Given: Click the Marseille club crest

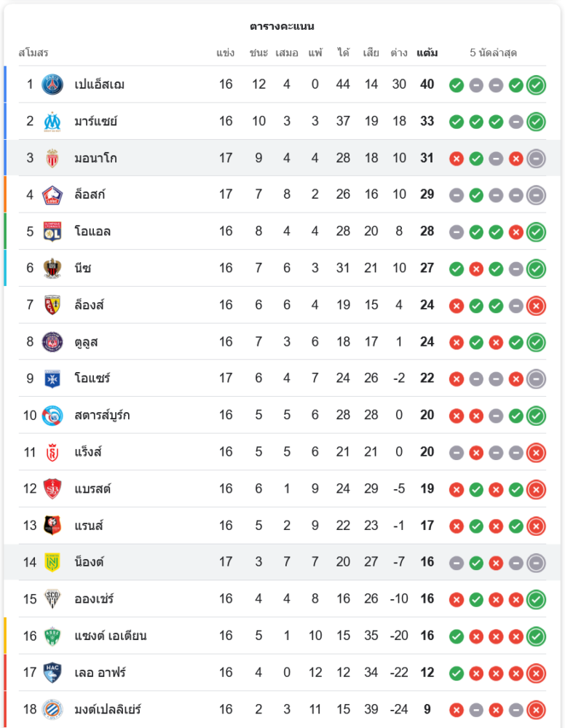Looking at the screenshot, I should (52, 121).
